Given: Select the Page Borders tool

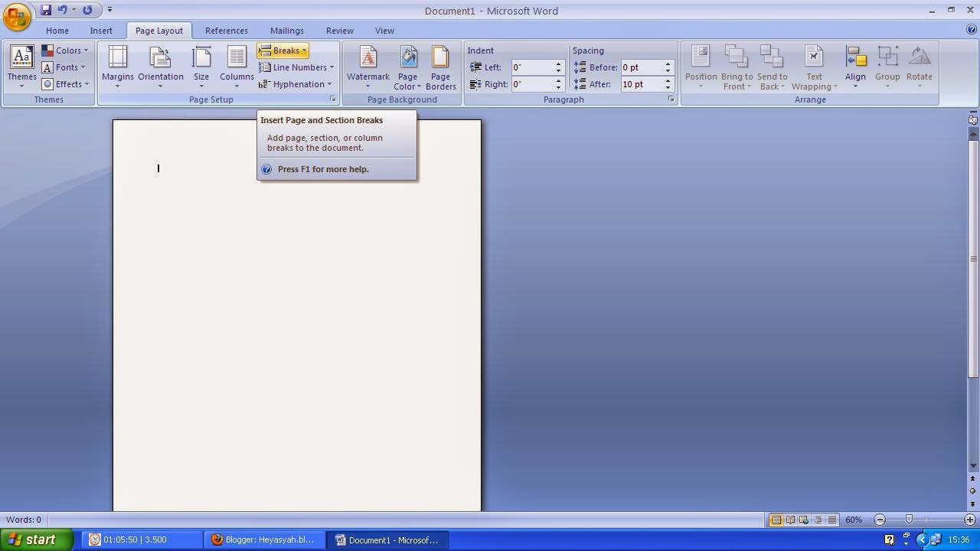Looking at the screenshot, I should coord(440,67).
